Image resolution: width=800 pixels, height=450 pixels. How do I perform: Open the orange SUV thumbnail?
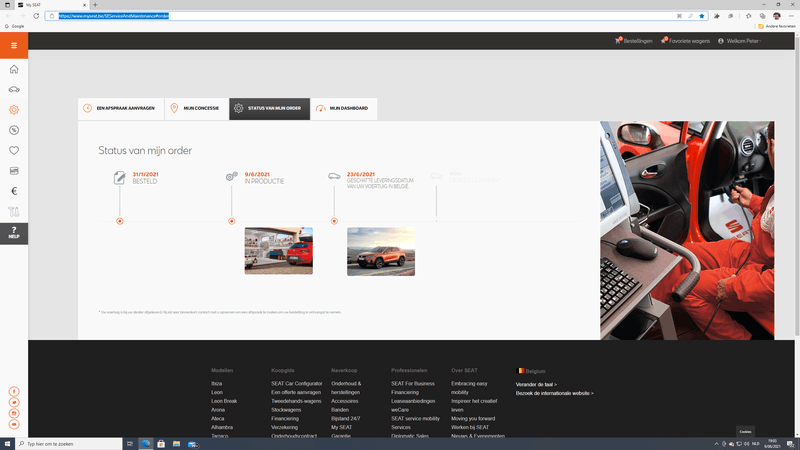pos(381,252)
